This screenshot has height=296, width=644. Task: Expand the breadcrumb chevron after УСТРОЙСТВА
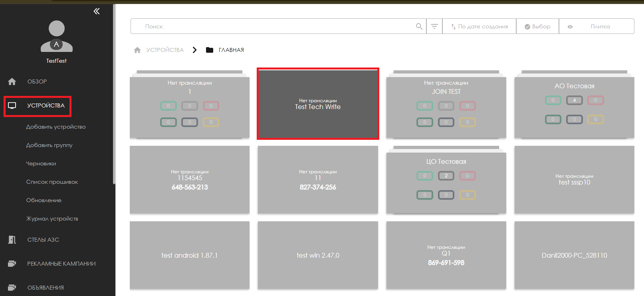click(x=194, y=50)
